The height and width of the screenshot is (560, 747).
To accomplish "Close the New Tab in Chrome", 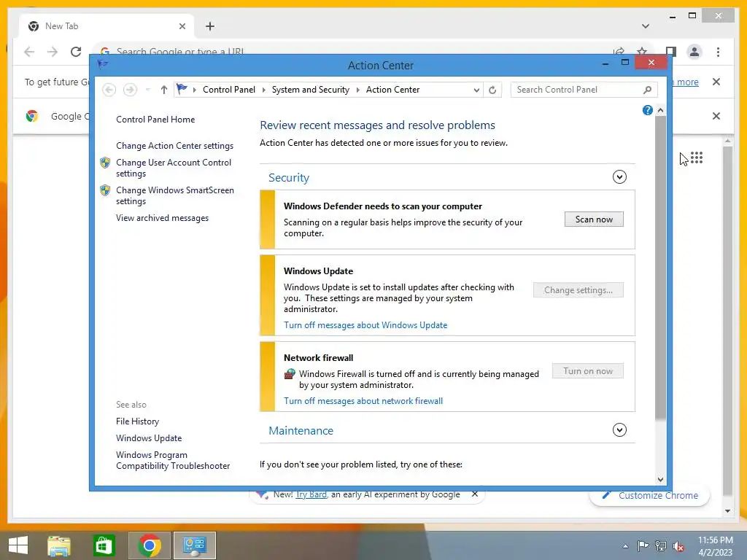I will tap(182, 26).
